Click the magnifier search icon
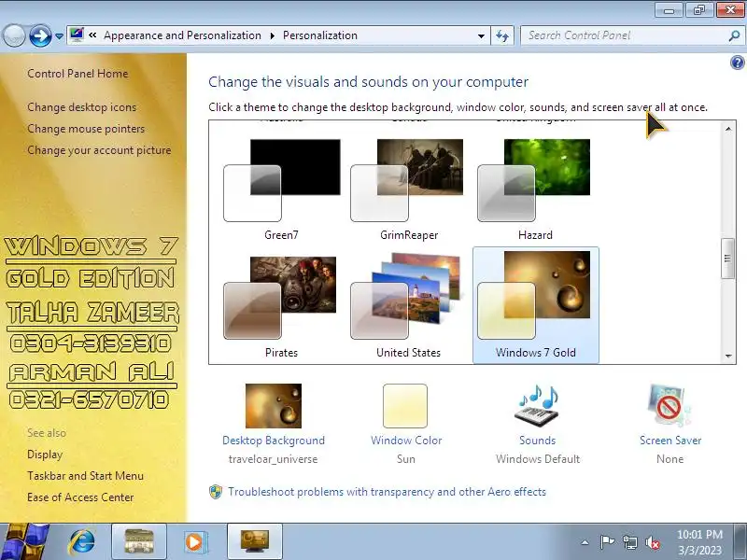This screenshot has width=747, height=560. (x=734, y=35)
